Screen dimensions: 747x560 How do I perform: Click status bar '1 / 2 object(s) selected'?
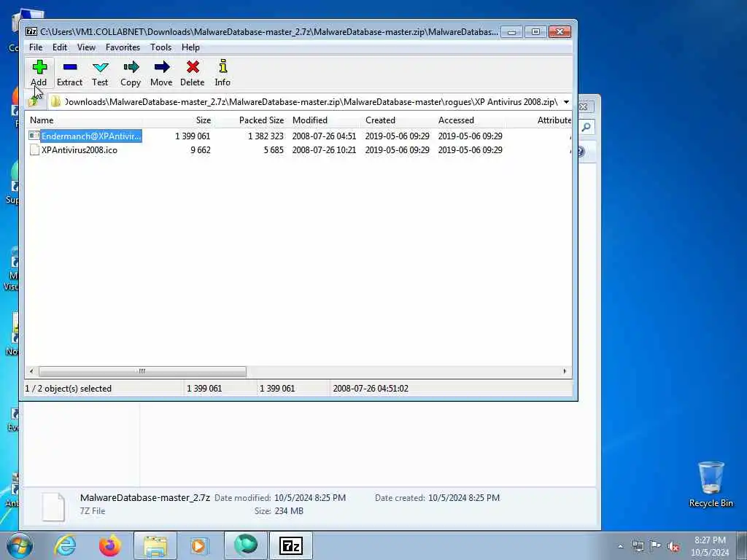(x=68, y=389)
